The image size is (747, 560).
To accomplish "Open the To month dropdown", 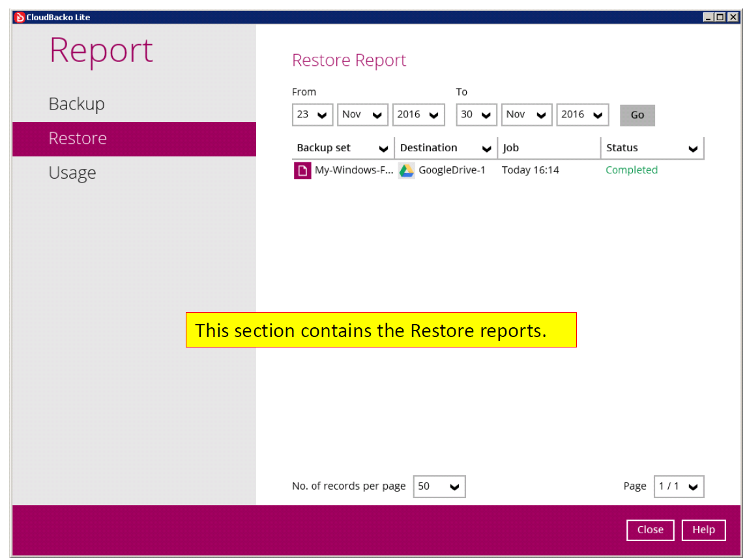I will (527, 115).
